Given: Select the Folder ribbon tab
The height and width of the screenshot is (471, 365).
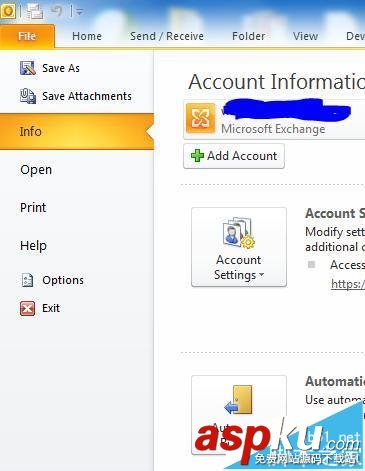Looking at the screenshot, I should coord(249,36).
